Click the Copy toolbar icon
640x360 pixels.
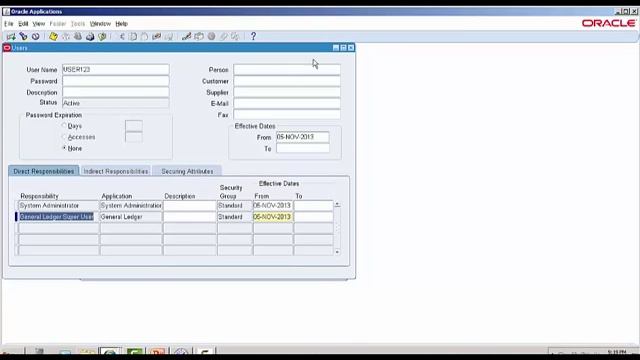[133, 37]
